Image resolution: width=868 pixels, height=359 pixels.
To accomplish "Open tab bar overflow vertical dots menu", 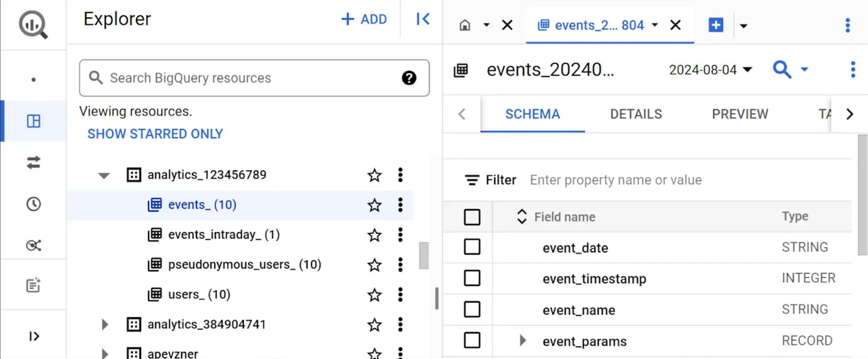I will (x=848, y=25).
